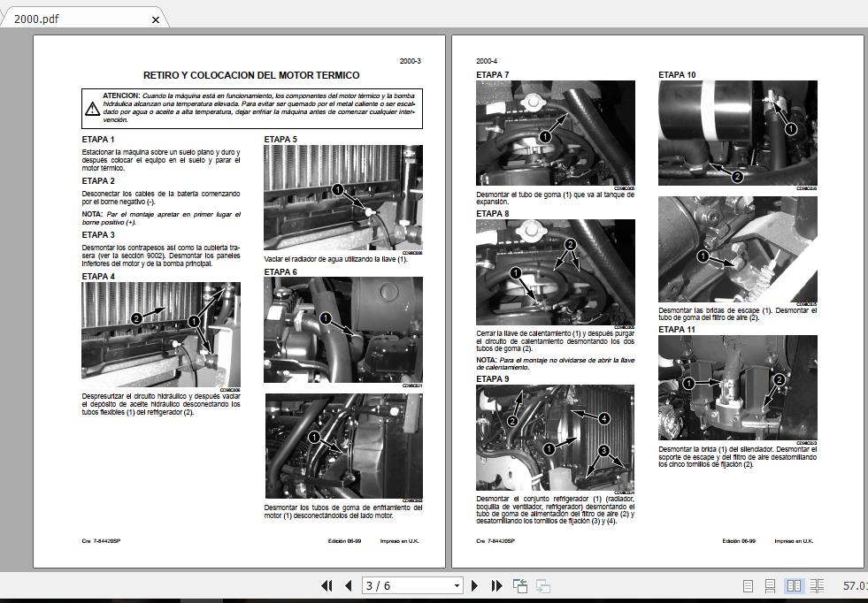Click the next view history icon
The height and width of the screenshot is (603, 868).
pos(544,586)
